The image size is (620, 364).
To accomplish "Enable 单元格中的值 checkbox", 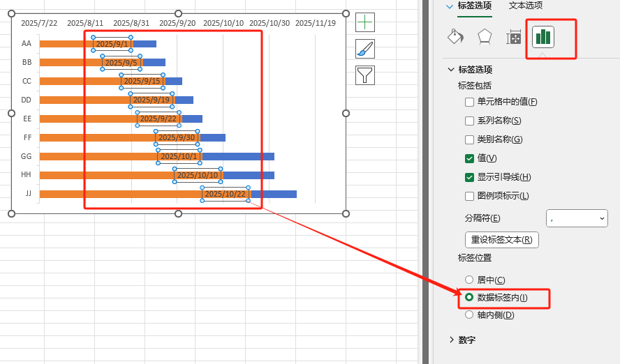I will pos(469,103).
